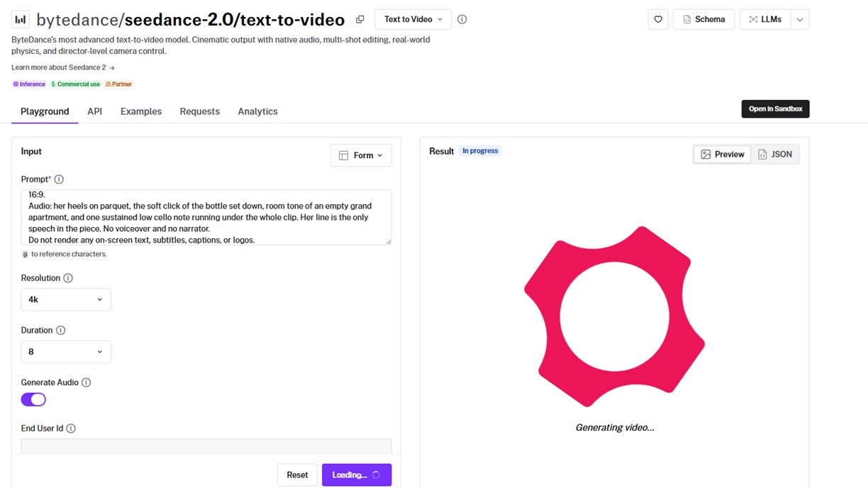The image size is (868, 488).
Task: Toggle the Generate Audio switch off
Action: (x=33, y=399)
